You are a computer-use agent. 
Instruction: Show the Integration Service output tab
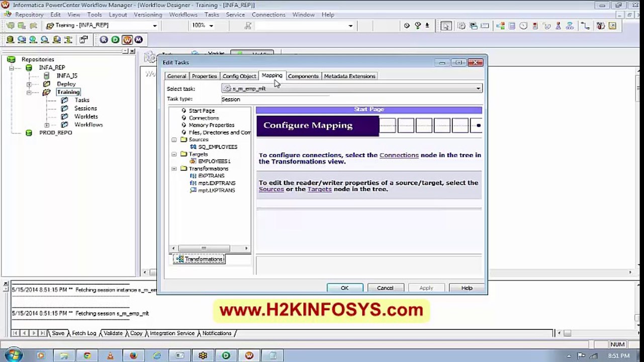(172, 333)
